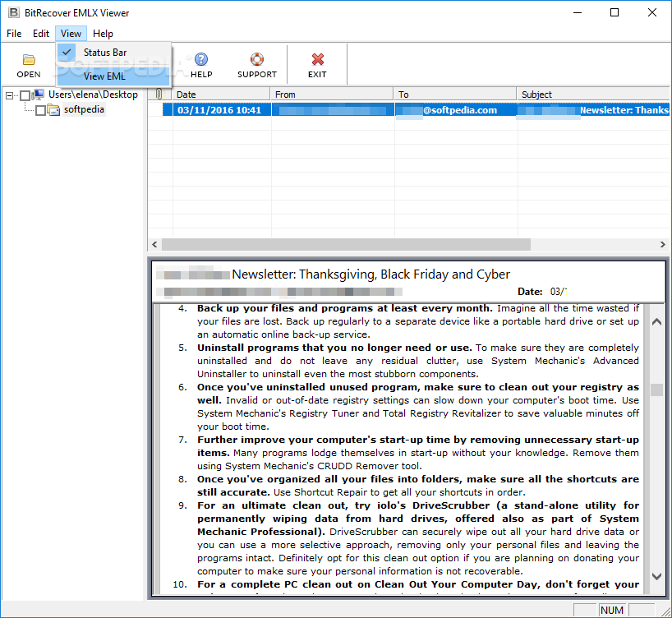Toggle the Status Bar menu option
The height and width of the screenshot is (618, 672).
point(113,53)
